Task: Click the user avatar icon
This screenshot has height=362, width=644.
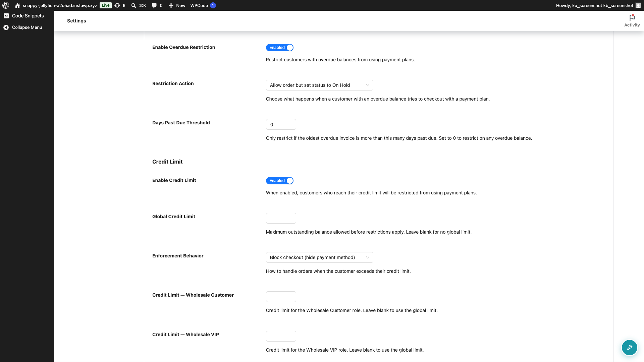Action: click(x=638, y=5)
